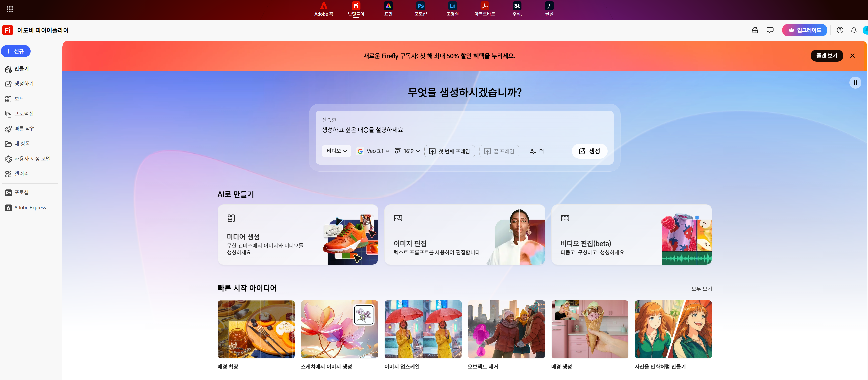Open the Acrobat icon in top bar
868x380 pixels.
coord(485,6)
